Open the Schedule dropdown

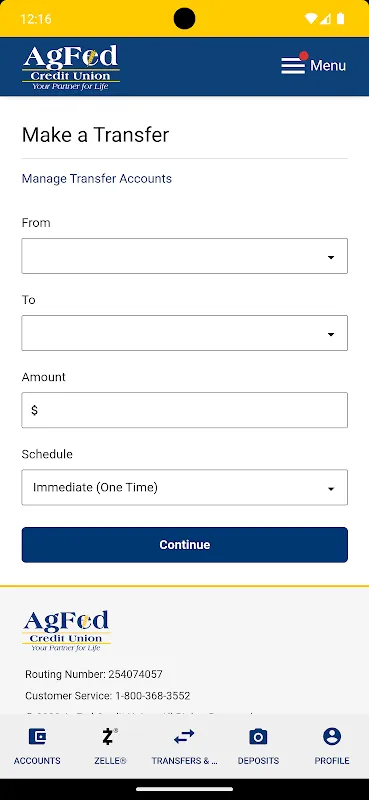[184, 487]
